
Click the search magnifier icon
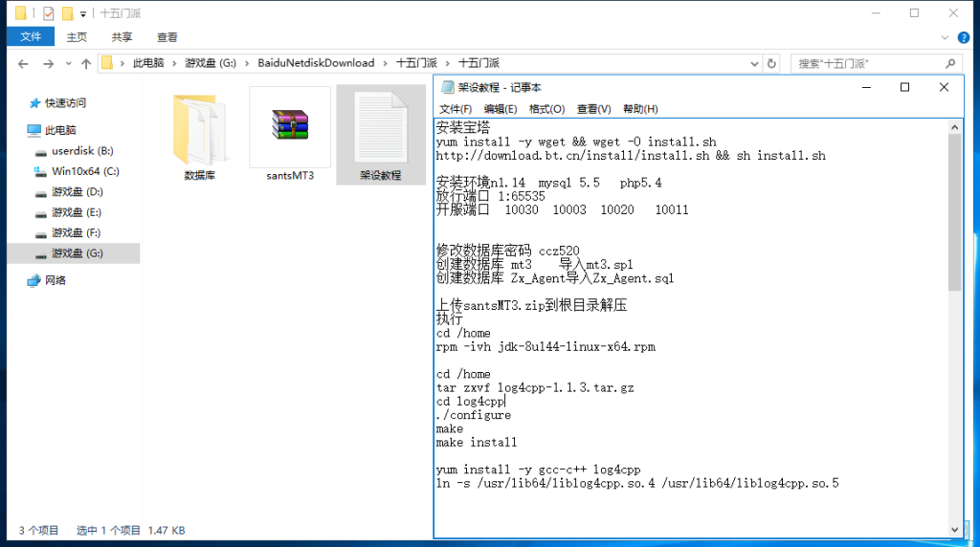pos(950,64)
